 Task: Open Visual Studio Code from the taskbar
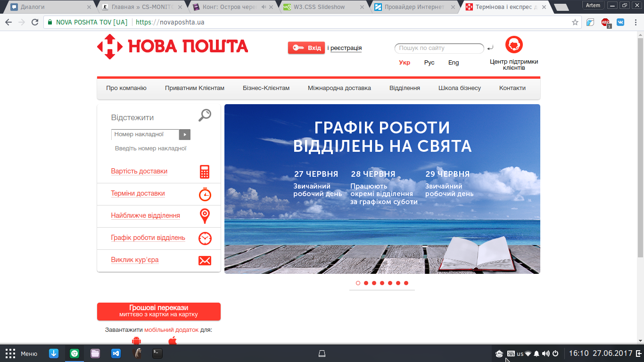[x=116, y=354]
